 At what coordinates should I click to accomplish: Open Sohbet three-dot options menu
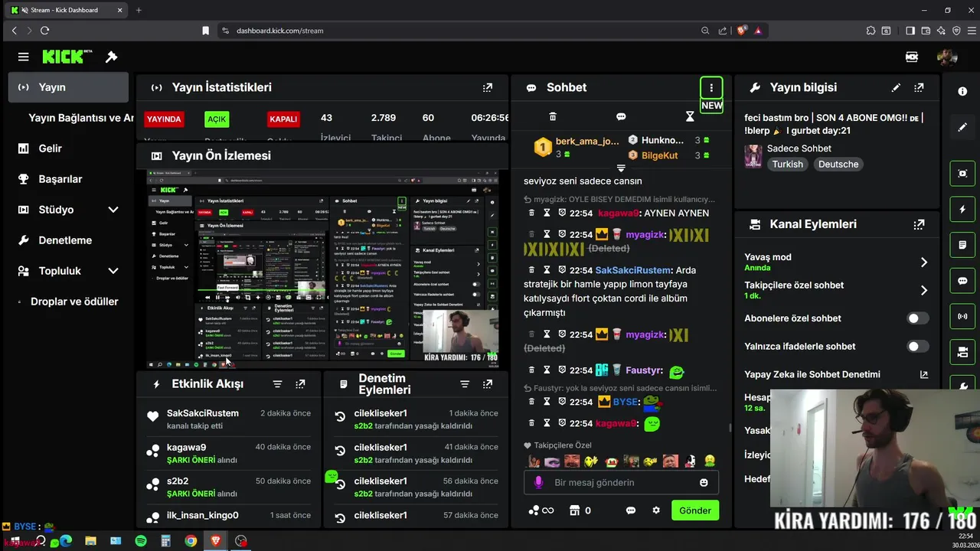click(x=711, y=87)
